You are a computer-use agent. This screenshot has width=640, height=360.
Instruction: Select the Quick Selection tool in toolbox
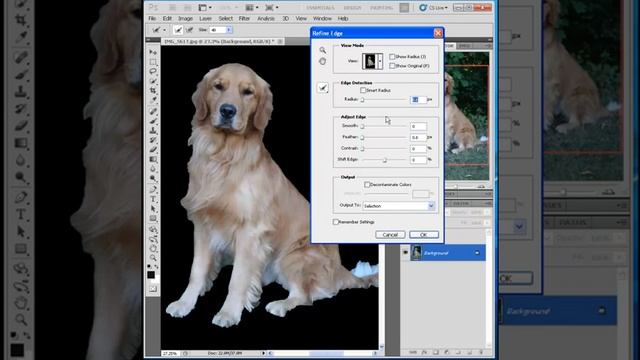(153, 81)
